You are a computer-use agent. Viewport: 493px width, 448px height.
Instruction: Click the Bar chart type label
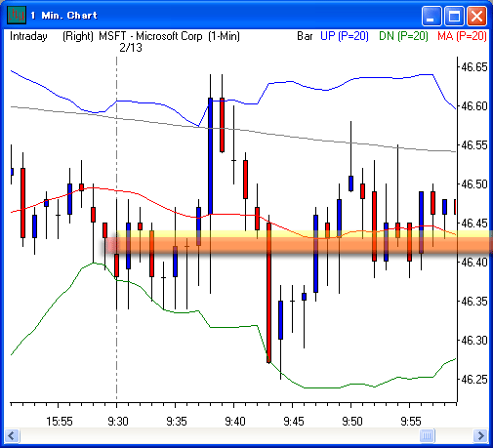click(305, 36)
